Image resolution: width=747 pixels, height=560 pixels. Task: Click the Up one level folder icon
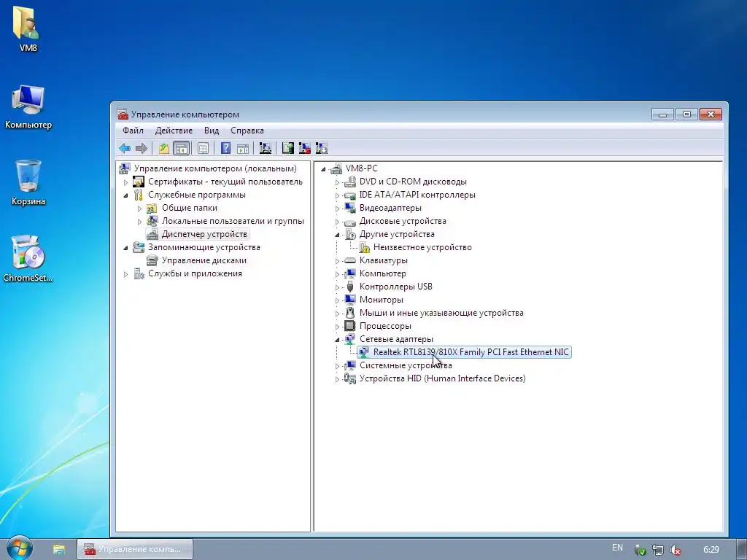[x=164, y=148]
